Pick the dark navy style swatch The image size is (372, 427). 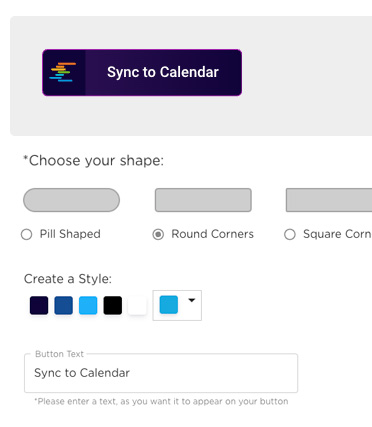pos(39,305)
